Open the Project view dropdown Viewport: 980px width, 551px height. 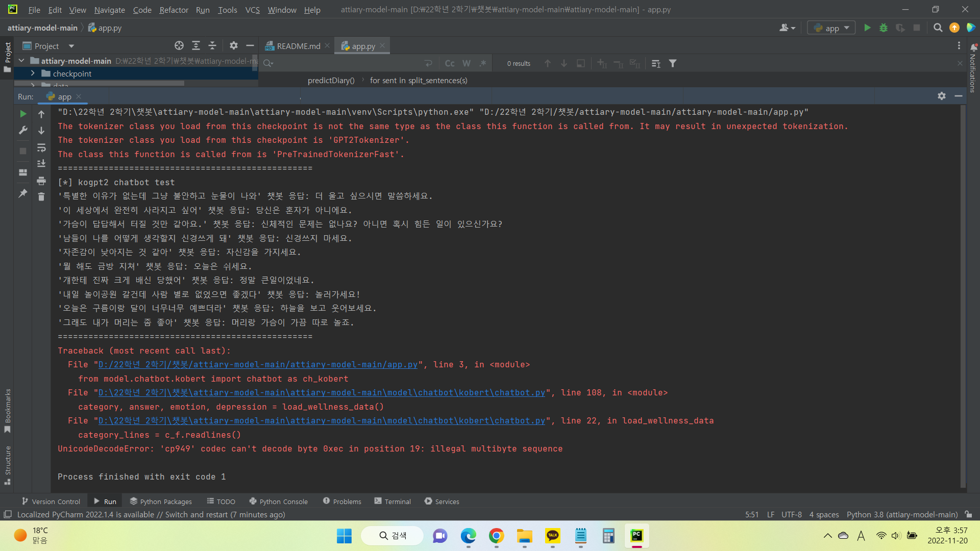point(71,46)
